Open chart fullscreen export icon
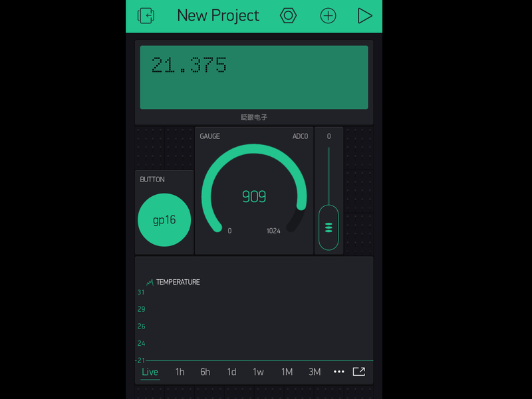The width and height of the screenshot is (532, 399). [359, 372]
